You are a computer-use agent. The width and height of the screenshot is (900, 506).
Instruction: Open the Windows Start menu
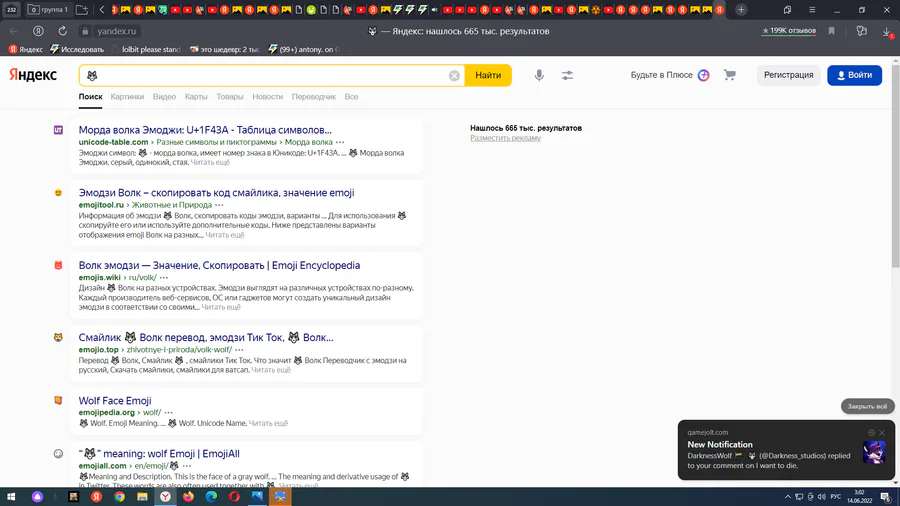coord(11,497)
